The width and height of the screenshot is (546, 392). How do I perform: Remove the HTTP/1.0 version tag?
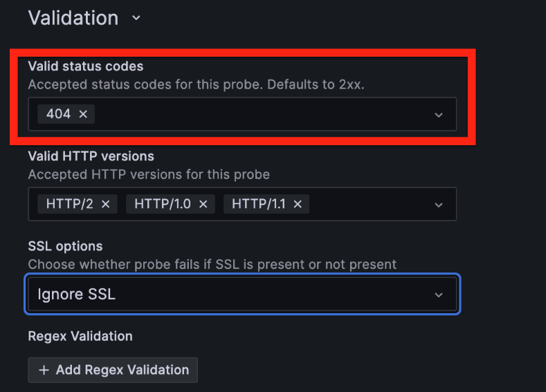coord(203,204)
